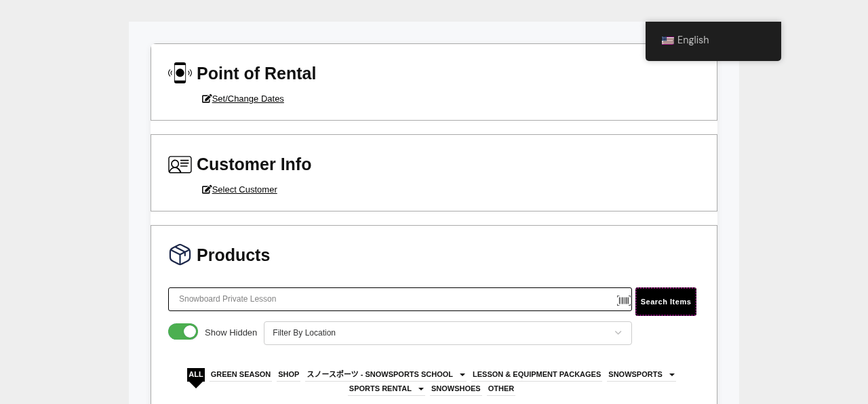Toggle the Show Hidden switch
868x404 pixels.
183,331
